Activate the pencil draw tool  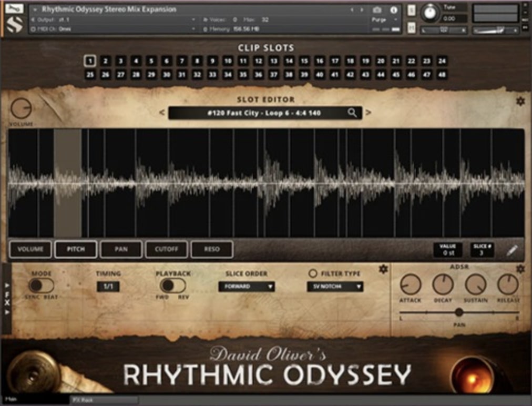[512, 250]
